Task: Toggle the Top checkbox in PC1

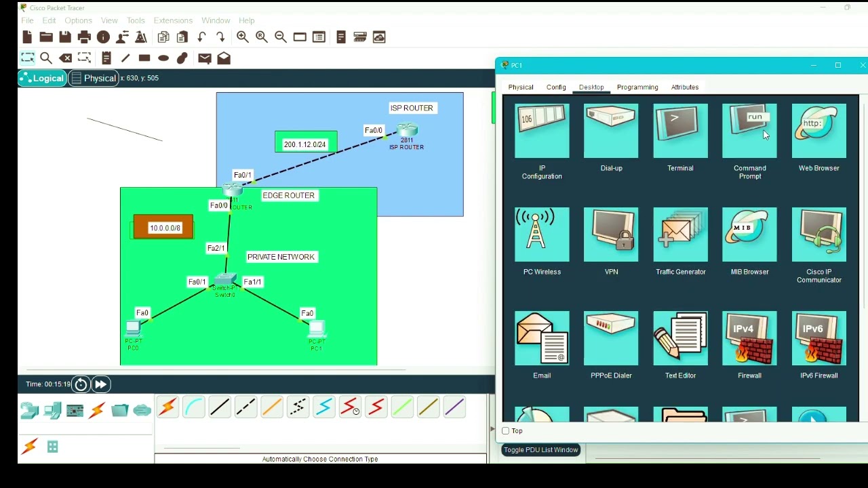Action: 506,431
